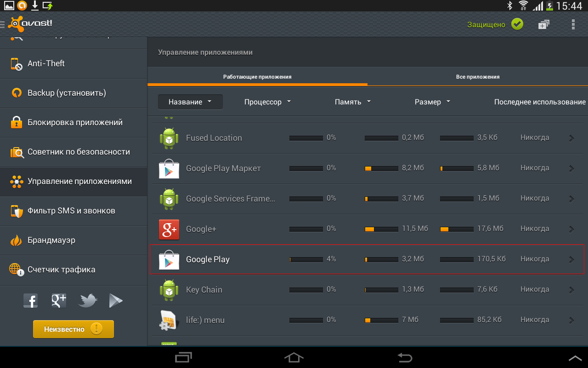
Task: Expand Google Play Маркет row chevron
Action: click(572, 168)
